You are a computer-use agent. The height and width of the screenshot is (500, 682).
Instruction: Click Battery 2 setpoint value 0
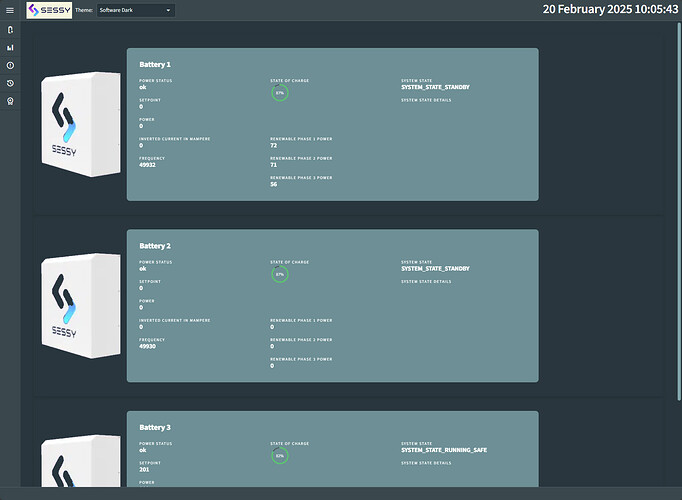(x=141, y=288)
